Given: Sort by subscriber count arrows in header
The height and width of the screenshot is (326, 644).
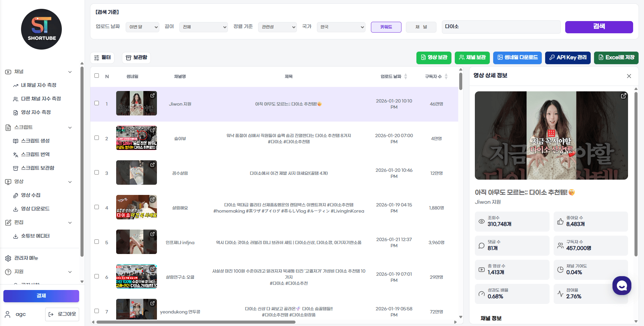Looking at the screenshot, I should (x=446, y=76).
